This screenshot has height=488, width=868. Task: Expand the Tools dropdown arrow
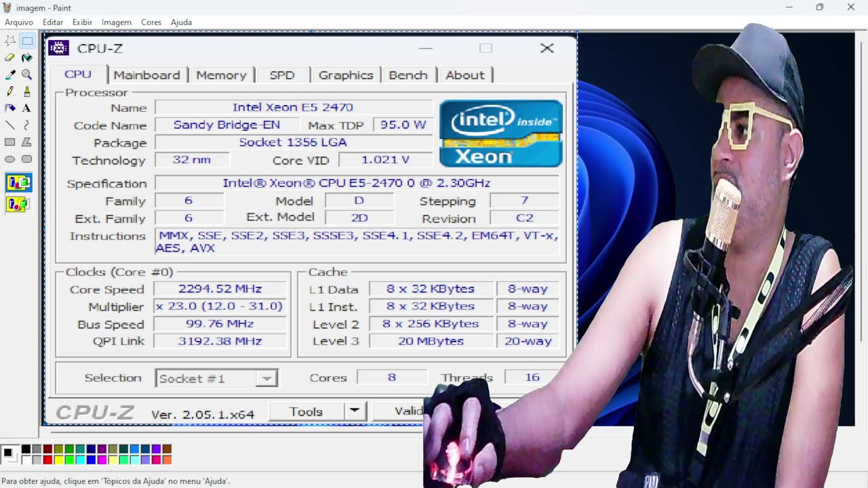(355, 411)
